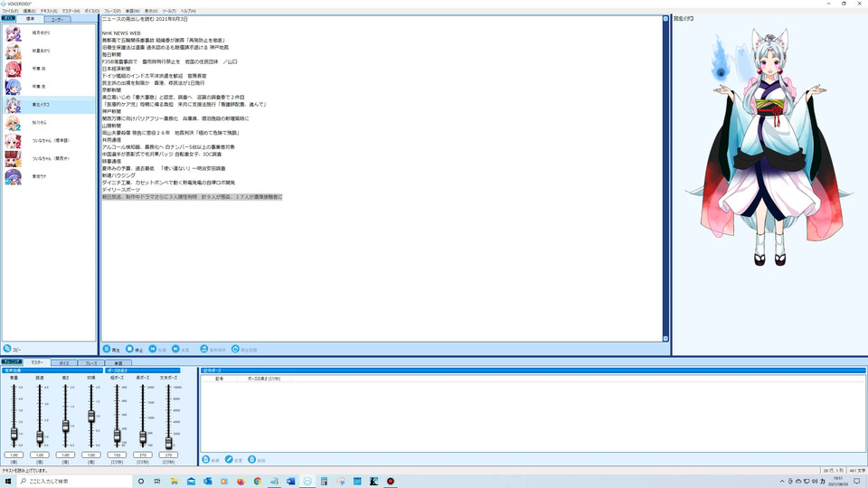Click the 'NHK NEWS WEB' text line
Viewport: 868px width, 488px height.
tap(121, 33)
